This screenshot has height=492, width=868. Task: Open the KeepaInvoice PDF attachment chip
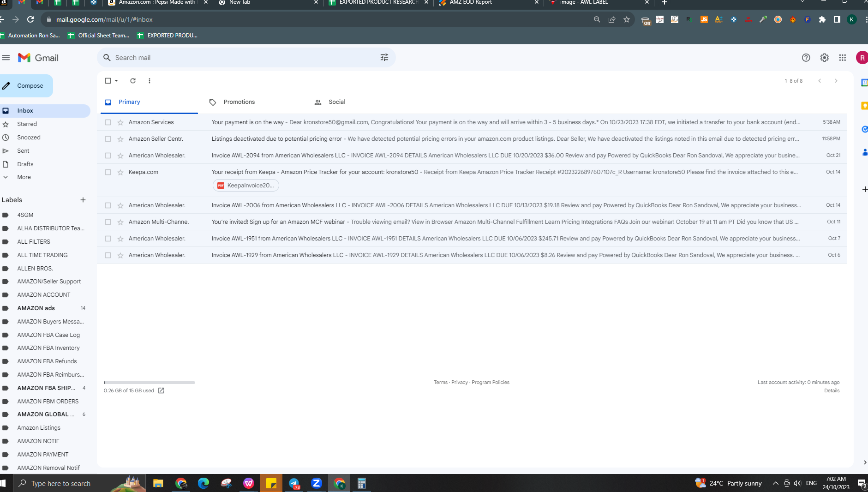click(246, 186)
